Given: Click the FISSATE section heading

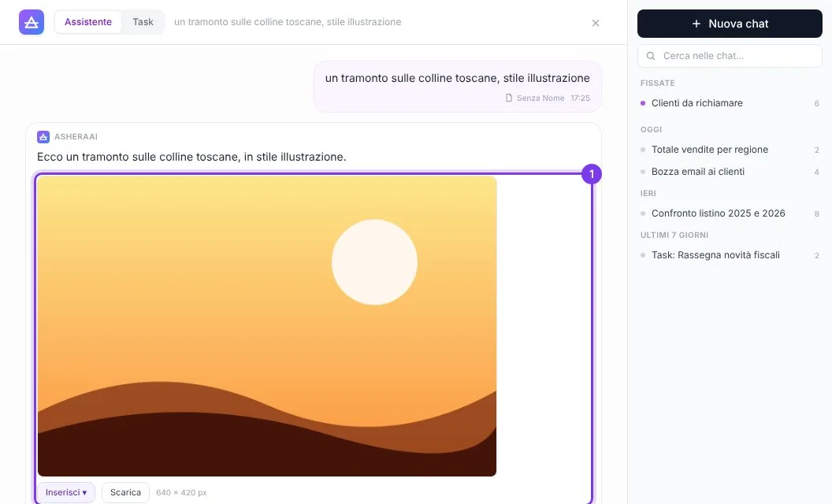Looking at the screenshot, I should pos(657,83).
